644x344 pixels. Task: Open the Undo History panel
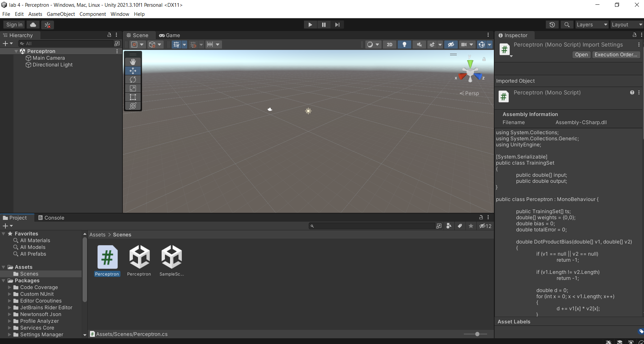tap(552, 25)
